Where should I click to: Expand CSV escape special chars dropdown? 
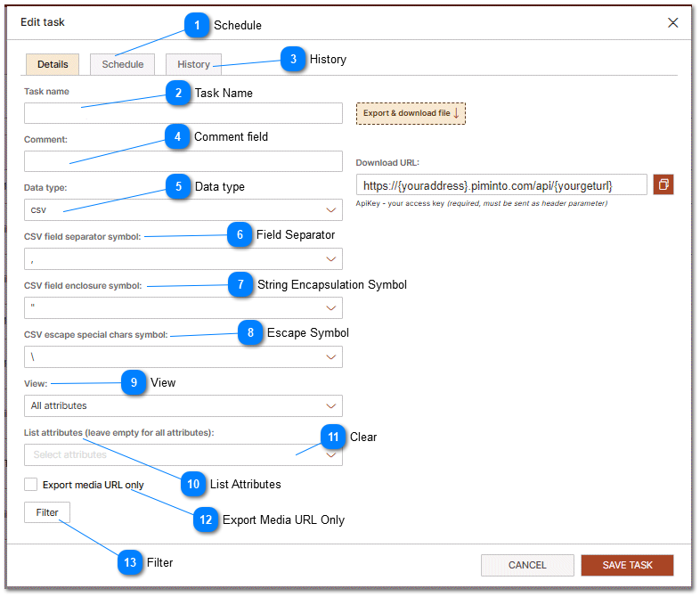[x=183, y=357]
